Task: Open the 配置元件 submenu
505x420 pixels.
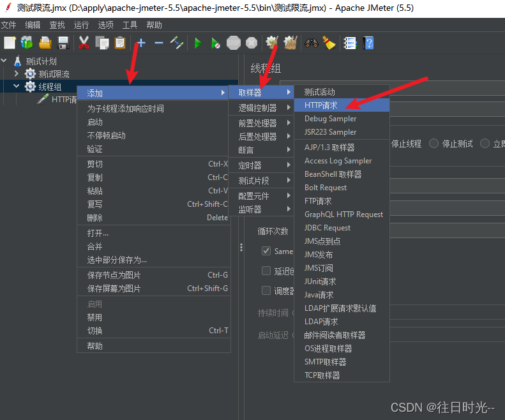Action: click(x=261, y=196)
